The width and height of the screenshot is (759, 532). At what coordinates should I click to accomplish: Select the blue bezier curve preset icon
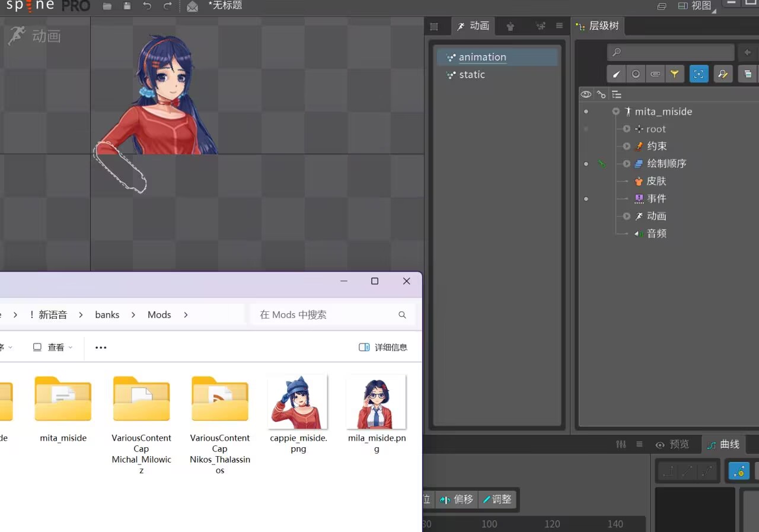tap(739, 472)
